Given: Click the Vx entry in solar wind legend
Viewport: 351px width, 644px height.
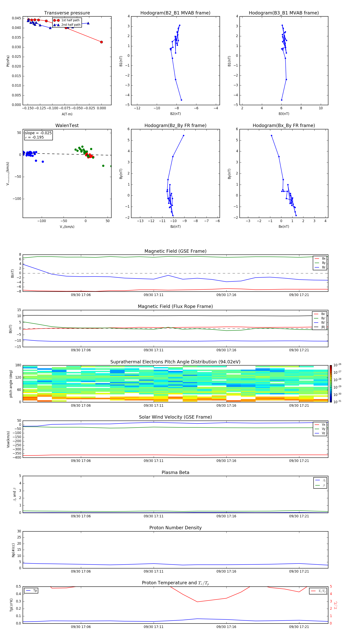Looking at the screenshot, I should (320, 424).
